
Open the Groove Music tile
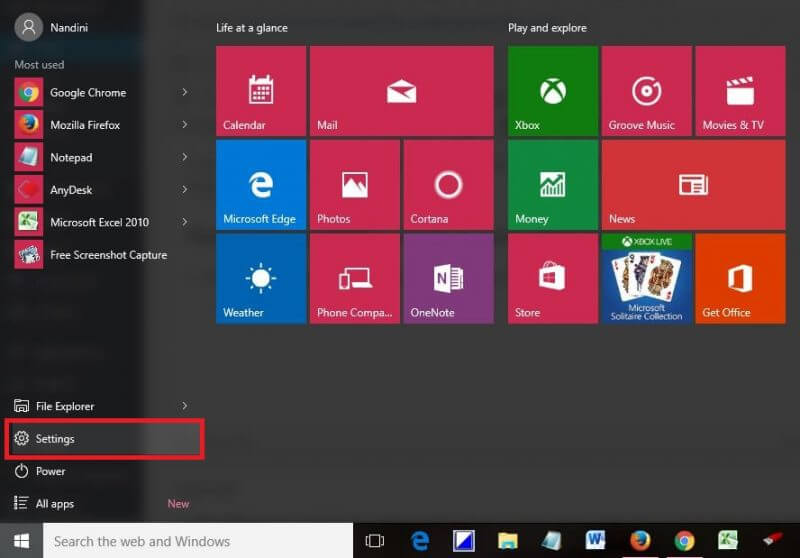coord(646,91)
